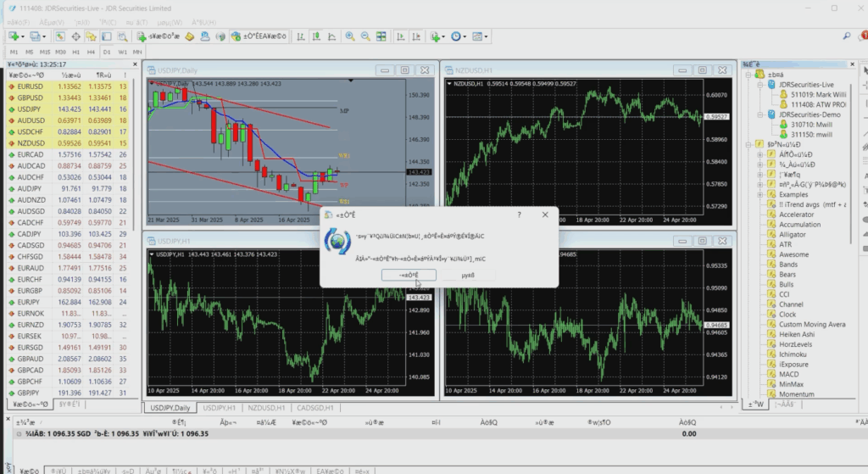
Task: Switch chart to candlesticks style
Action: [x=316, y=36]
